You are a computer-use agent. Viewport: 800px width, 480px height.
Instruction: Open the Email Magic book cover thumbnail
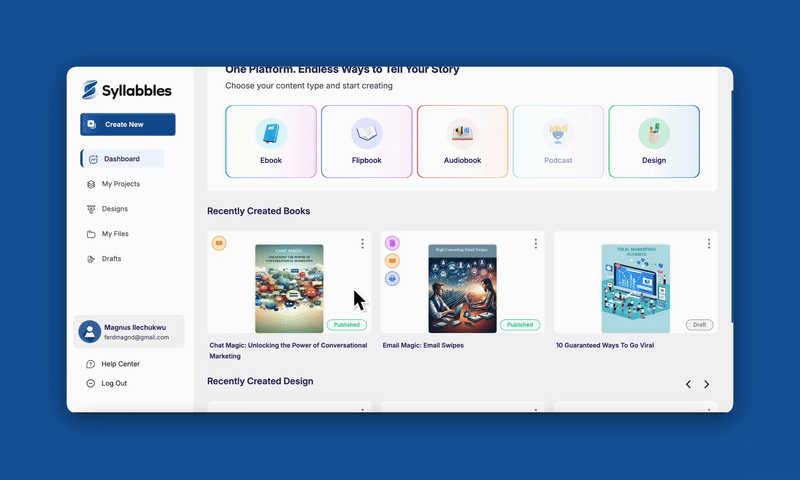coord(462,289)
